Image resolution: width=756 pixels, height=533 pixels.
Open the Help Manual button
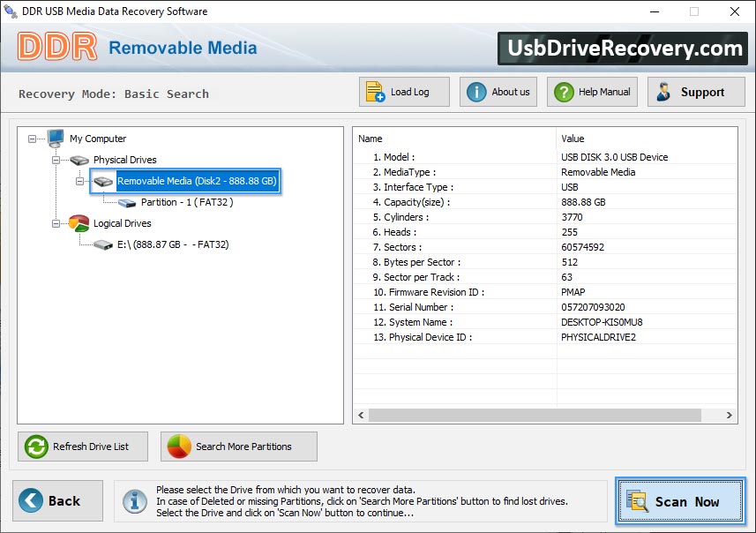pos(592,92)
